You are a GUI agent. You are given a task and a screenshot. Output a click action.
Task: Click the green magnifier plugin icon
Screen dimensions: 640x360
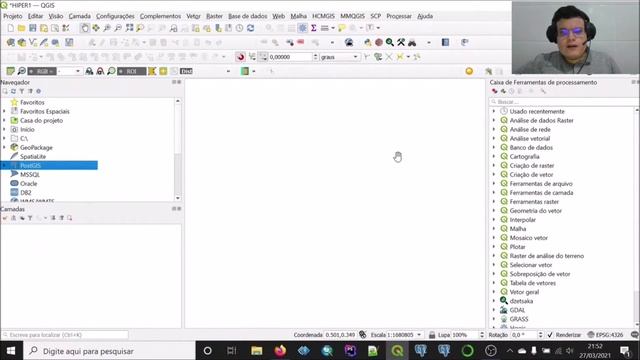click(390, 42)
